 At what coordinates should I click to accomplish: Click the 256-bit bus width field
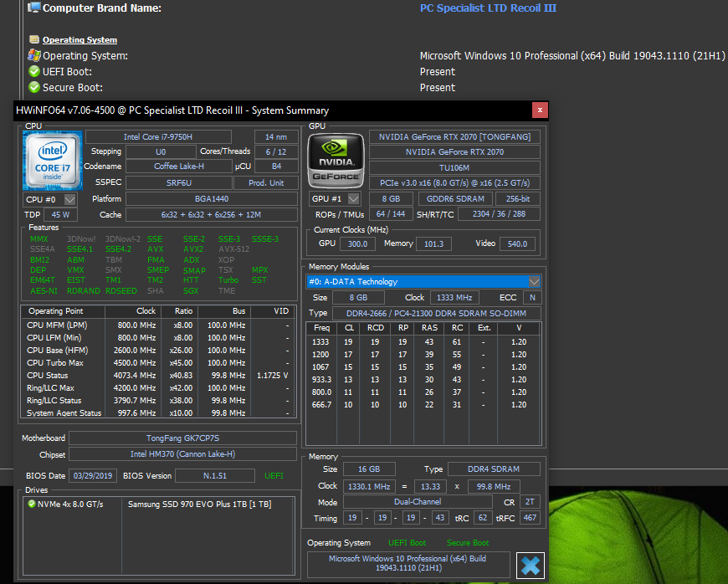pos(518,198)
